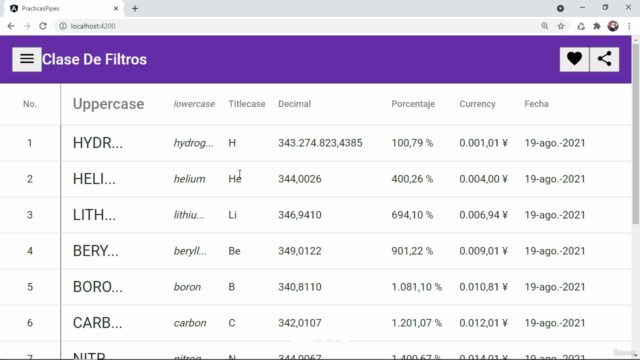The height and width of the screenshot is (360, 640).
Task: Click the share icon button
Action: [x=604, y=60]
